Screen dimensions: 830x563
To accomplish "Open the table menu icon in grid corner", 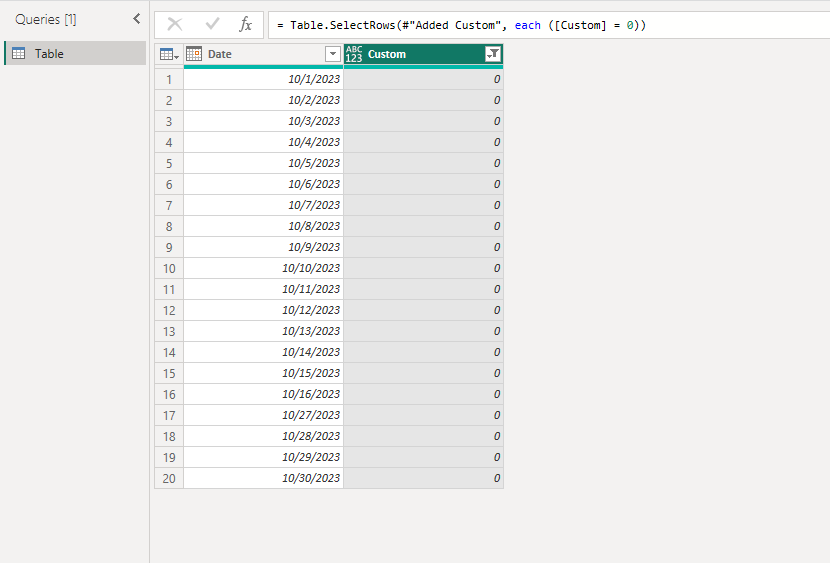I will [x=169, y=55].
